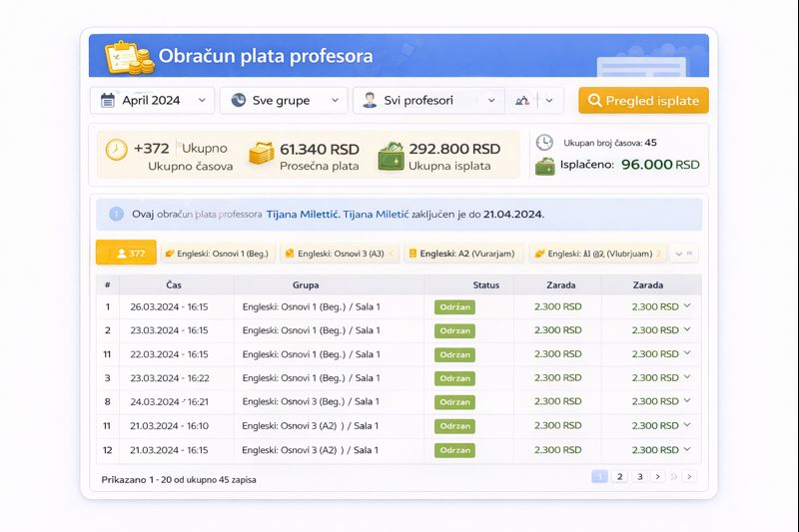Select the orange 372 all-classes tab
Screen dimensions: 799x532
pos(126,253)
